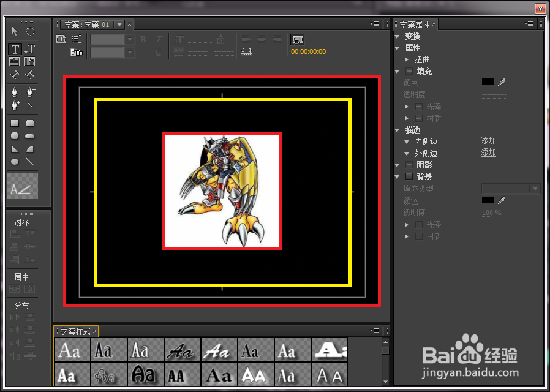The height and width of the screenshot is (392, 550).
Task: Select the 字幕属性 panel tab
Action: click(414, 24)
